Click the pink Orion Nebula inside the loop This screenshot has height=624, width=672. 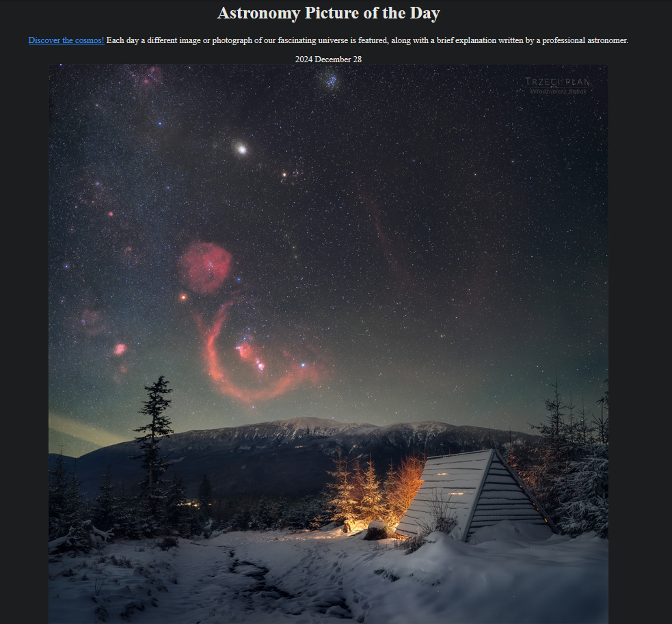tap(250, 355)
